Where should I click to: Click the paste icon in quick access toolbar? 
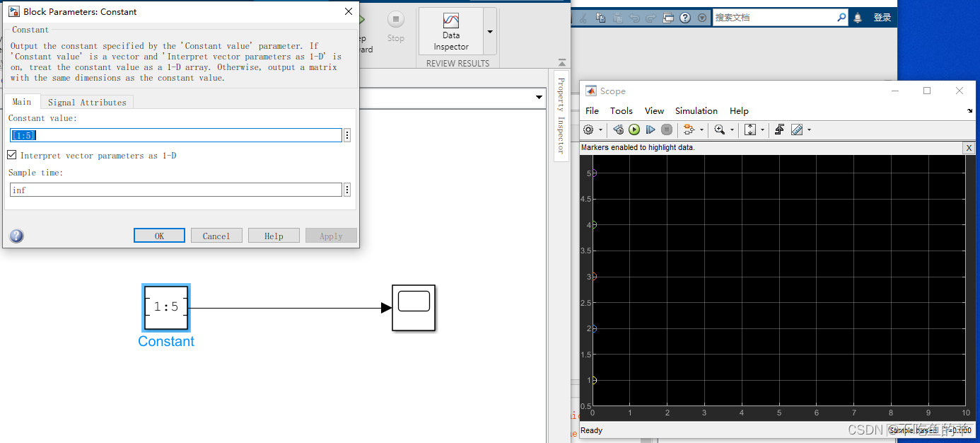click(x=617, y=18)
